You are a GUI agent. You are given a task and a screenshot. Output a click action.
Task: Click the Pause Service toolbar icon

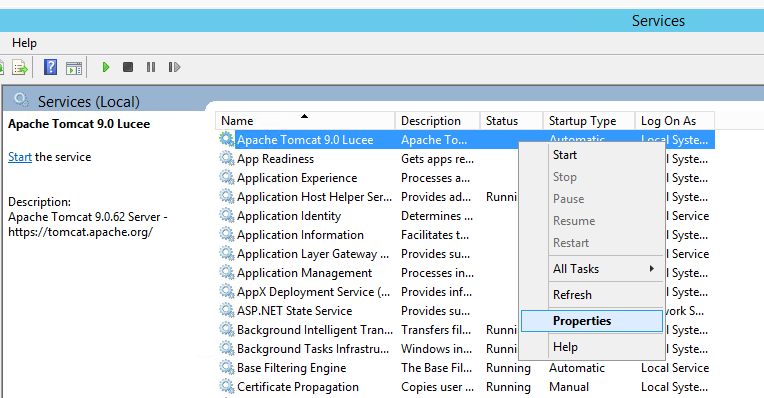coord(151,67)
